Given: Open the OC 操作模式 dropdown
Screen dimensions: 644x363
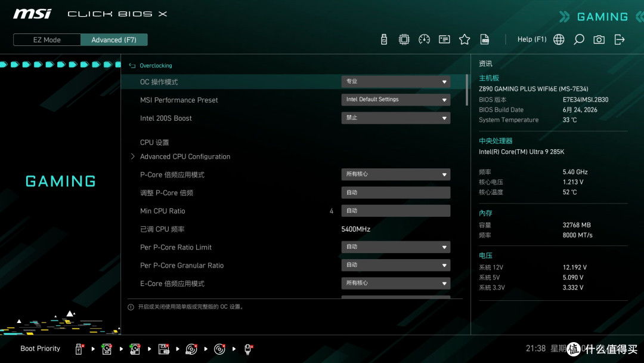Looking at the screenshot, I should click(x=395, y=81).
